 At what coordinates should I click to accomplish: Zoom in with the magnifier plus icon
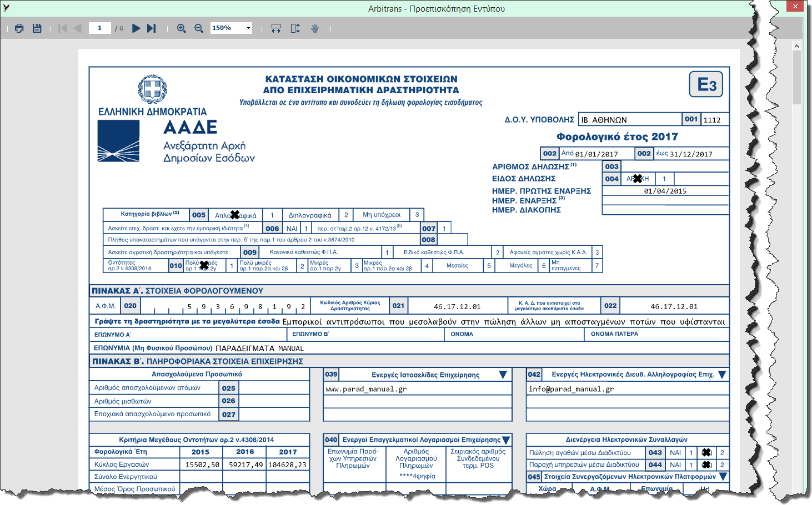[x=181, y=28]
